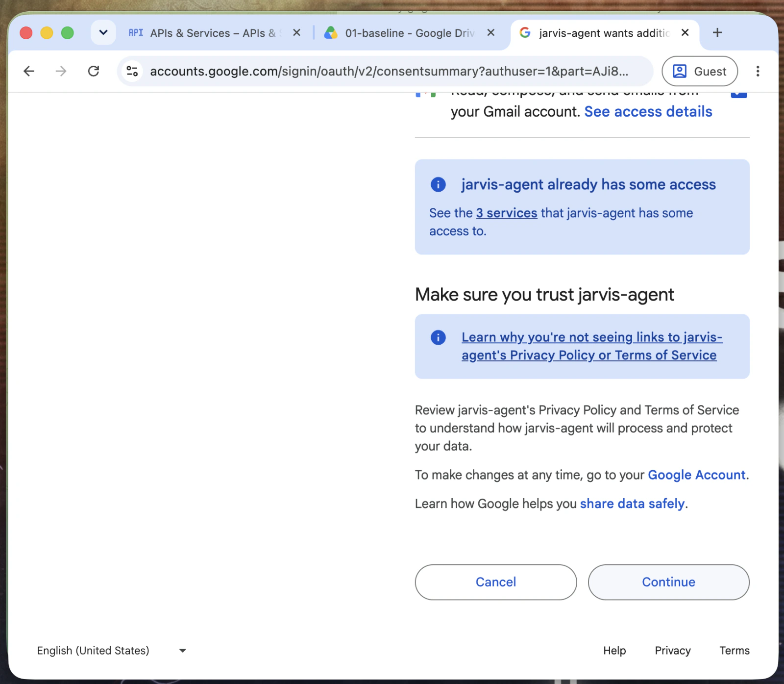Click the jarvis-agent already has some access heading

(588, 185)
